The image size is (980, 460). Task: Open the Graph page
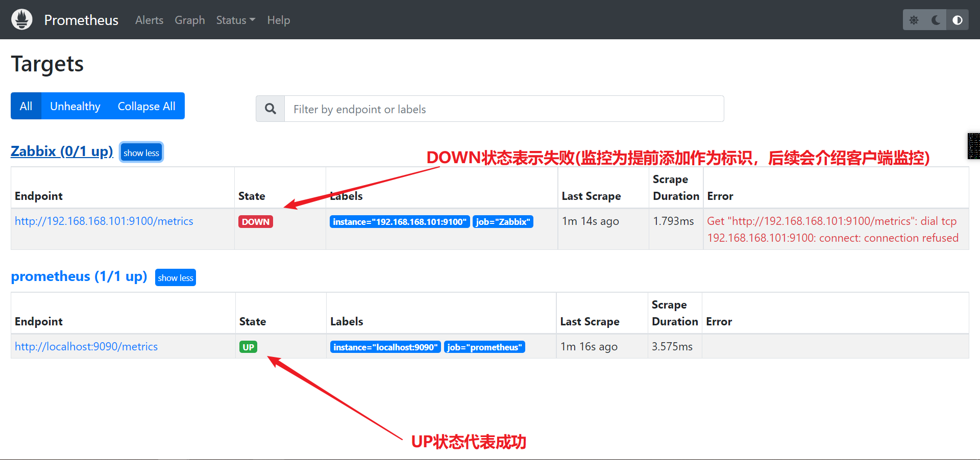click(190, 20)
